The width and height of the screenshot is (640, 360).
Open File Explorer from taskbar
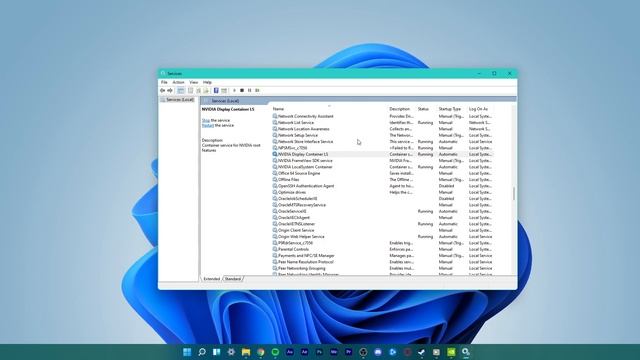[x=246, y=352]
